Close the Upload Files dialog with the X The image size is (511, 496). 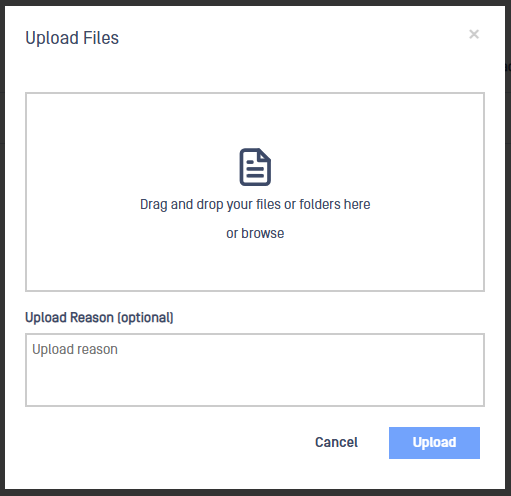[474, 34]
